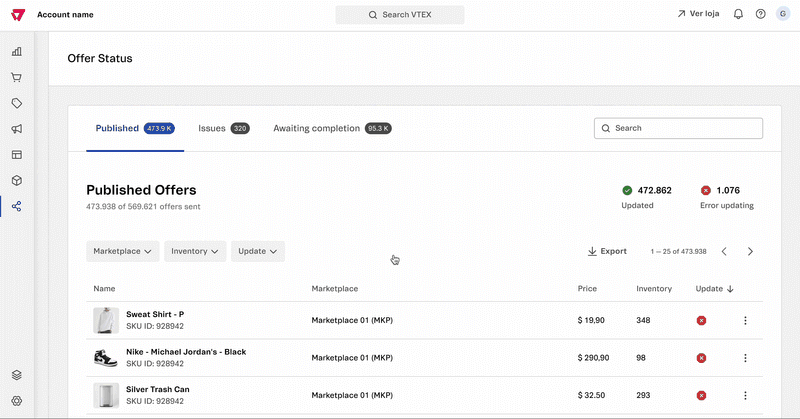Open the megaphone promotions sidebar icon

point(17,129)
